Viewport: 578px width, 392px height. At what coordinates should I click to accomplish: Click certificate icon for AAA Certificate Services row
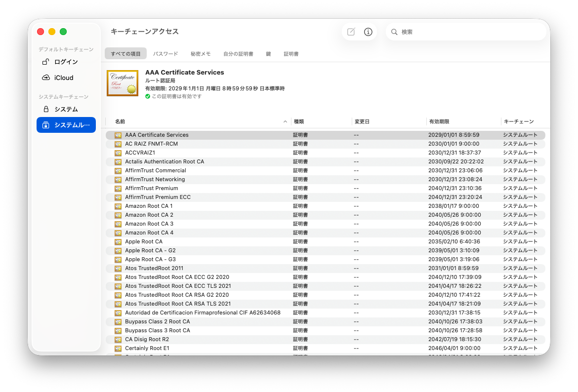point(118,135)
